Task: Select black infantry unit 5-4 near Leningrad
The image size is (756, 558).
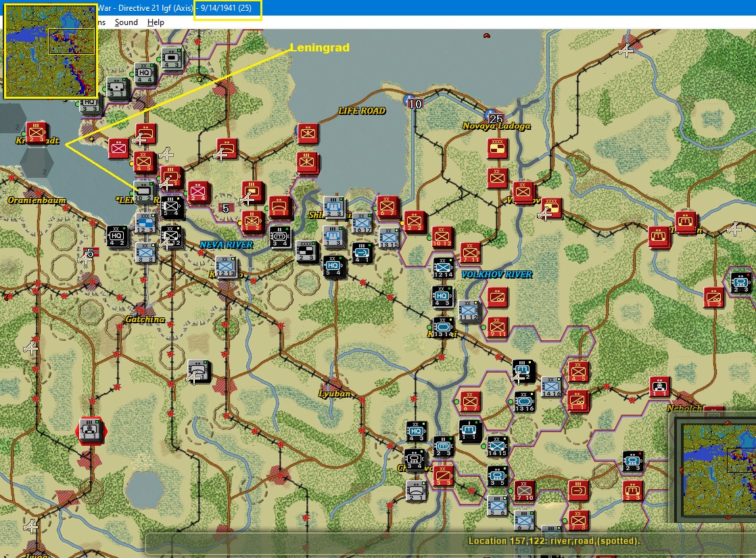Action: pos(171,207)
